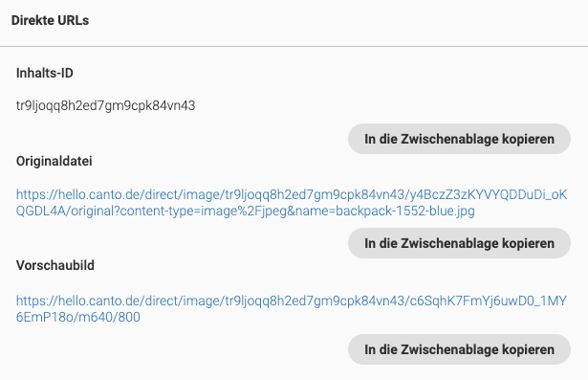Click the Zwischenablage kopieren button above Vorschaubild

click(x=459, y=243)
